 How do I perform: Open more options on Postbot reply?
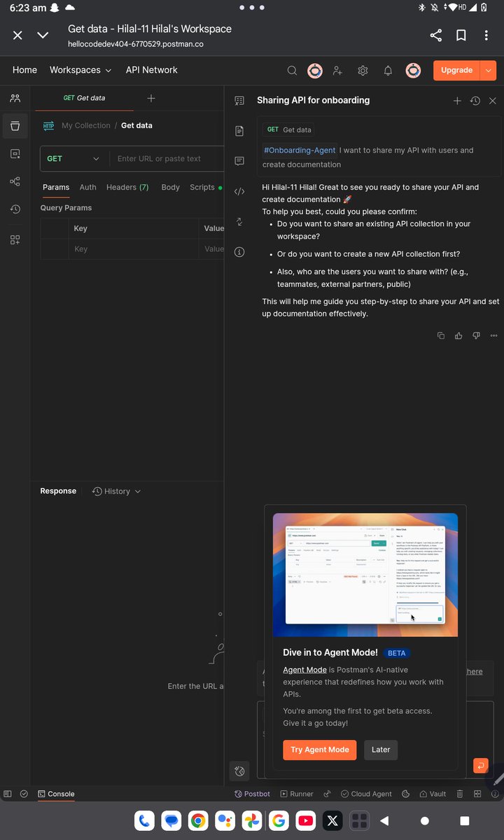click(x=493, y=335)
